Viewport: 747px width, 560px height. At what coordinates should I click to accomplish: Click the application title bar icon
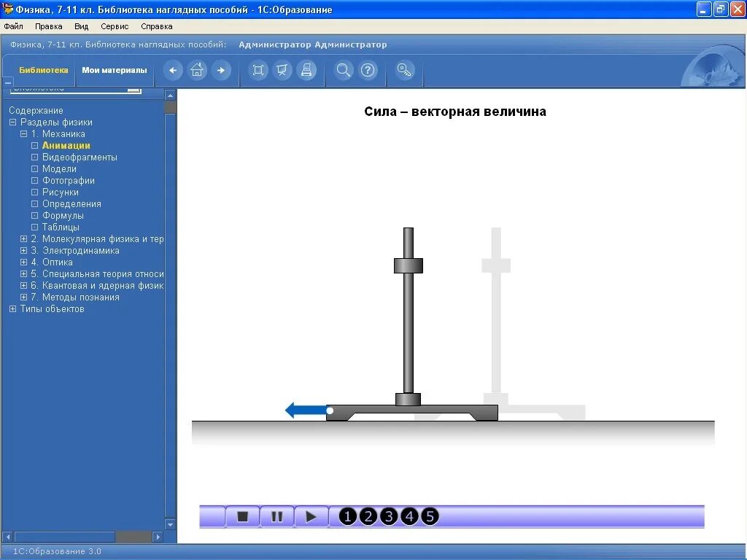(x=7, y=9)
